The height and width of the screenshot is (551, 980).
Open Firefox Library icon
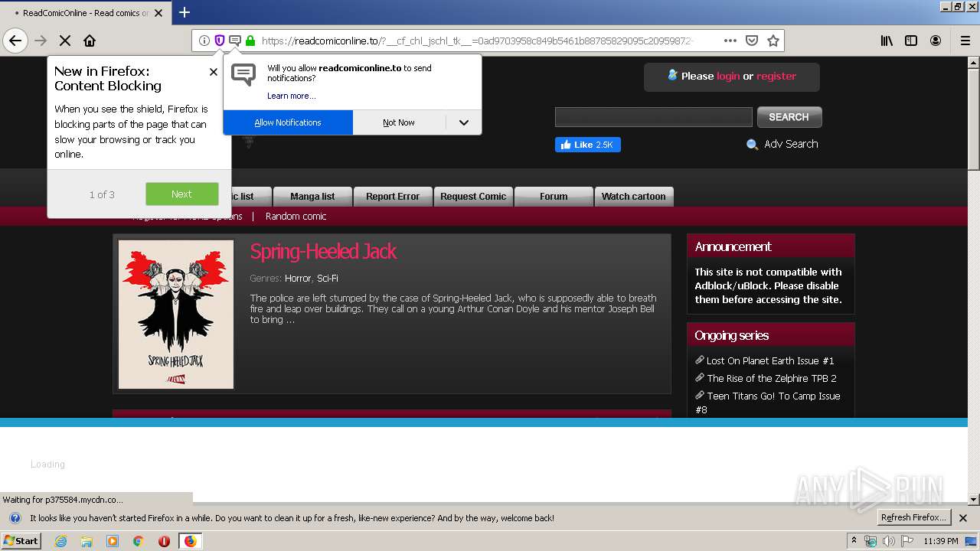click(x=887, y=41)
